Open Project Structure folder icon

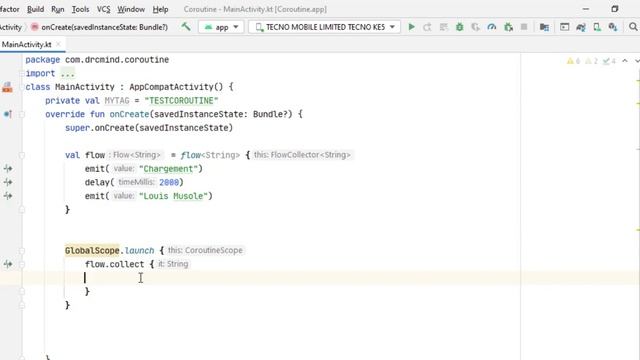click(544, 27)
